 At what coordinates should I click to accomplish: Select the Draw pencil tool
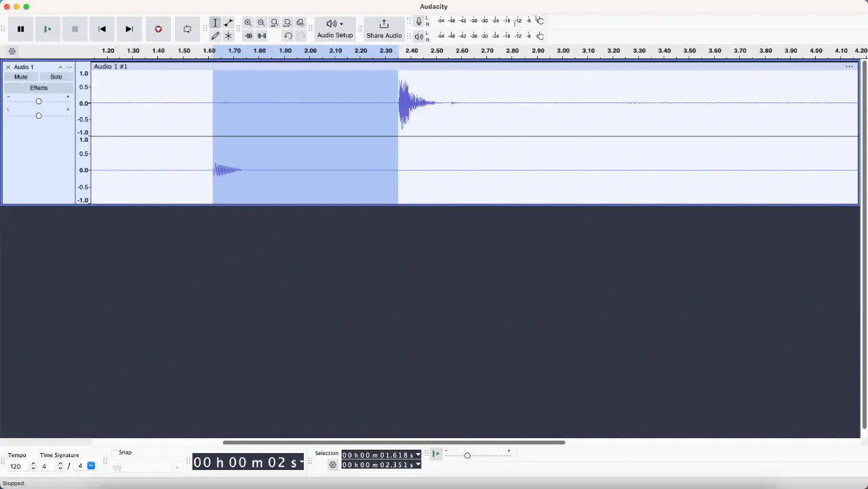(x=215, y=36)
